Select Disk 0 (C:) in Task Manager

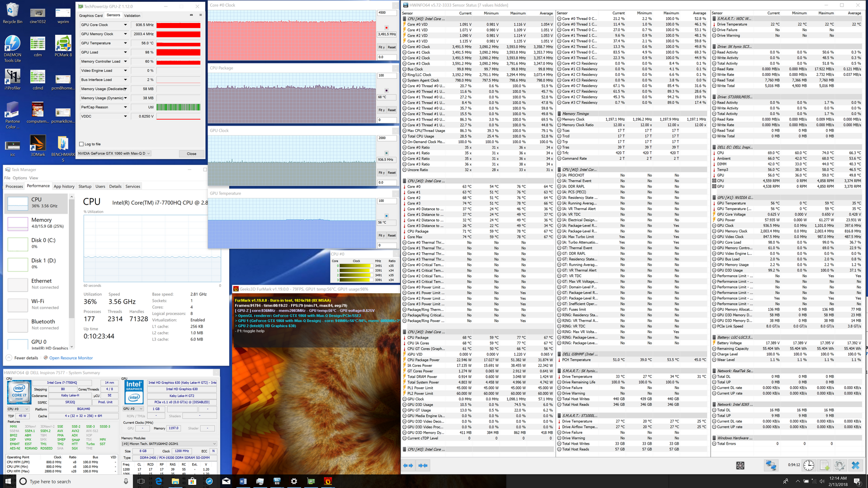click(37, 243)
